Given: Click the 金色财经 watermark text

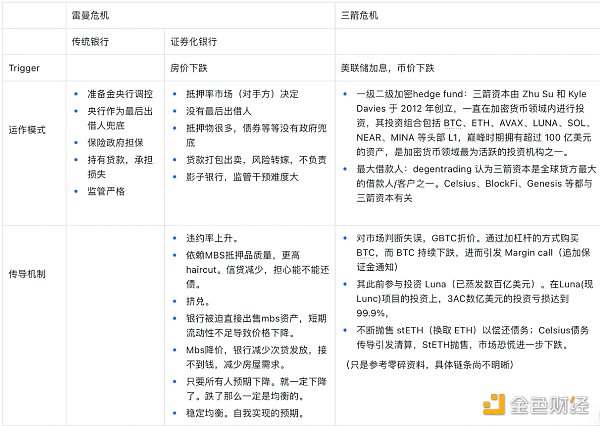Looking at the screenshot, I should [545, 404].
